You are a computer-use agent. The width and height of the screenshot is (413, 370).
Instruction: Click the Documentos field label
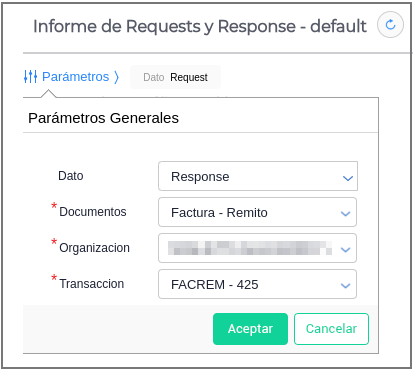pos(93,212)
